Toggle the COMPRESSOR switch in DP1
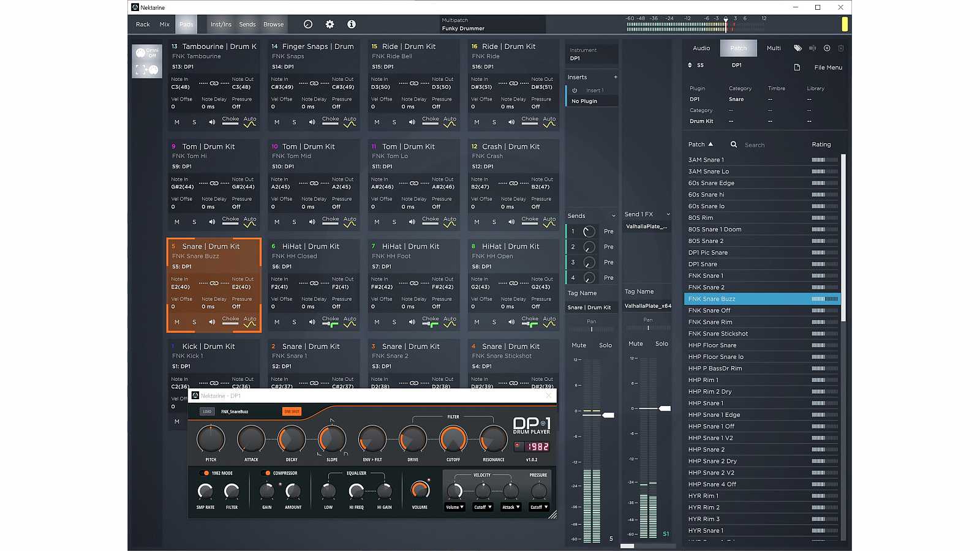 coord(266,473)
